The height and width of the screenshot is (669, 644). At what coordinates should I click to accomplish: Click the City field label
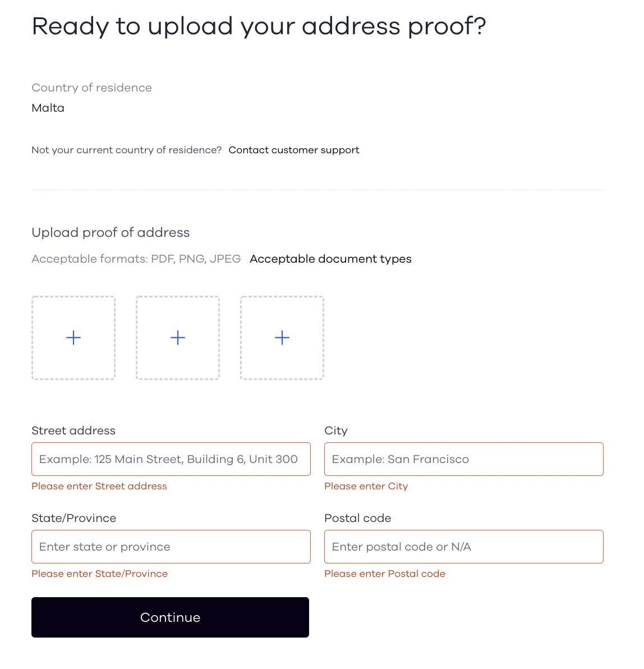336,430
